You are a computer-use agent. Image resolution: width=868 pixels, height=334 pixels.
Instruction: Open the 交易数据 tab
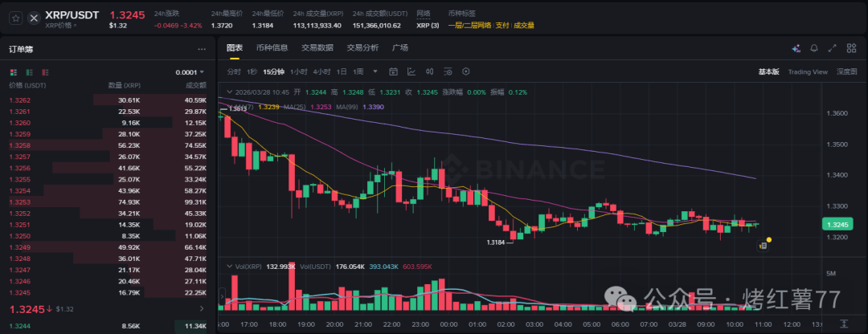click(x=317, y=47)
